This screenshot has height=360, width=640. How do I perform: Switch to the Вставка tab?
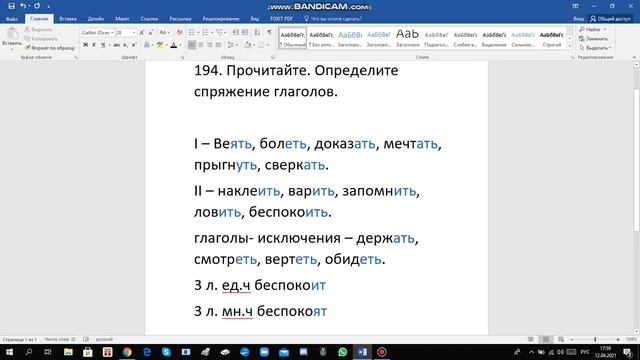68,19
